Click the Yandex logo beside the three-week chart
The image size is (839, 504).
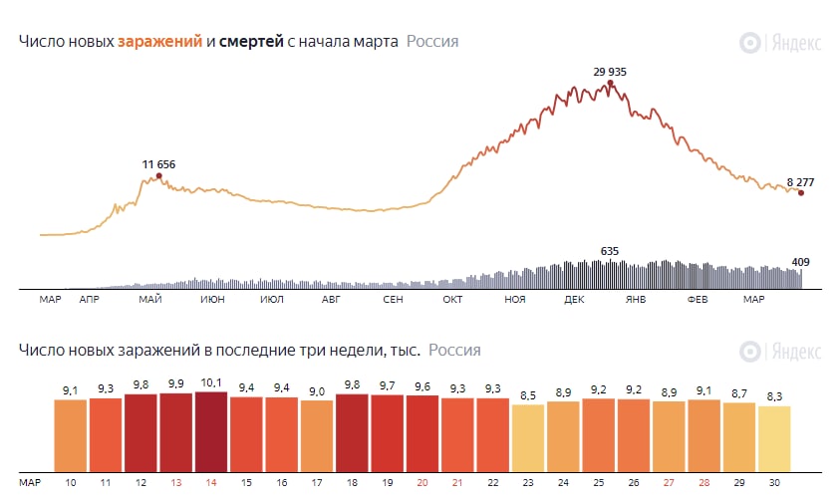[x=780, y=352]
